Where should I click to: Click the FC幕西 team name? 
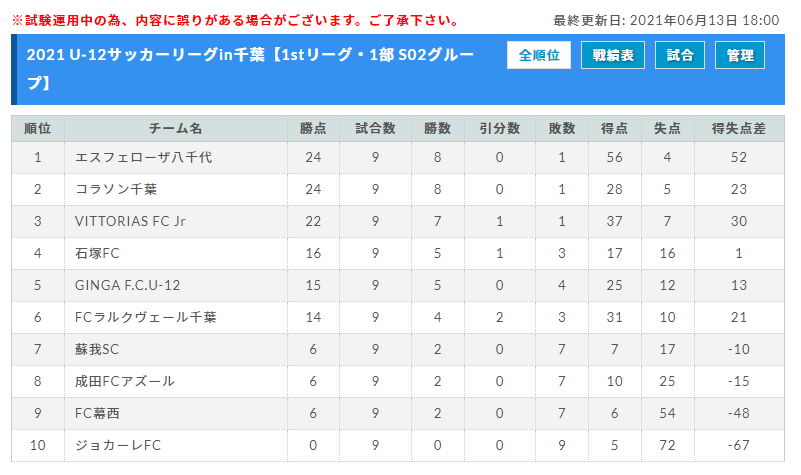coord(97,413)
